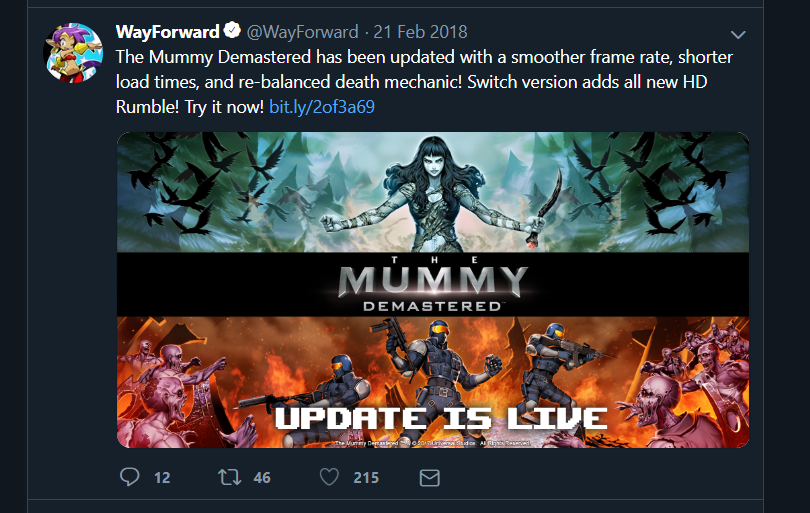Click the UPDATE IS LIVE banner text
The image size is (810, 513).
(x=441, y=418)
